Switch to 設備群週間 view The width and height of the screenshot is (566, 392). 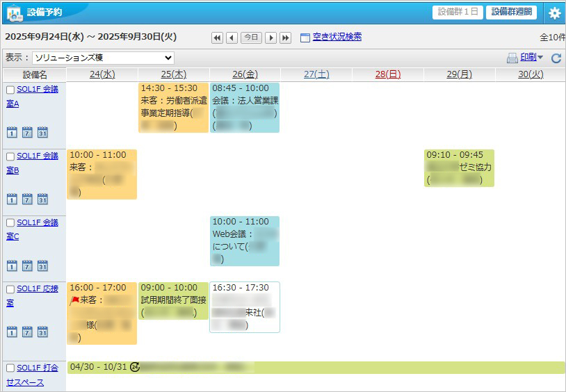(512, 13)
